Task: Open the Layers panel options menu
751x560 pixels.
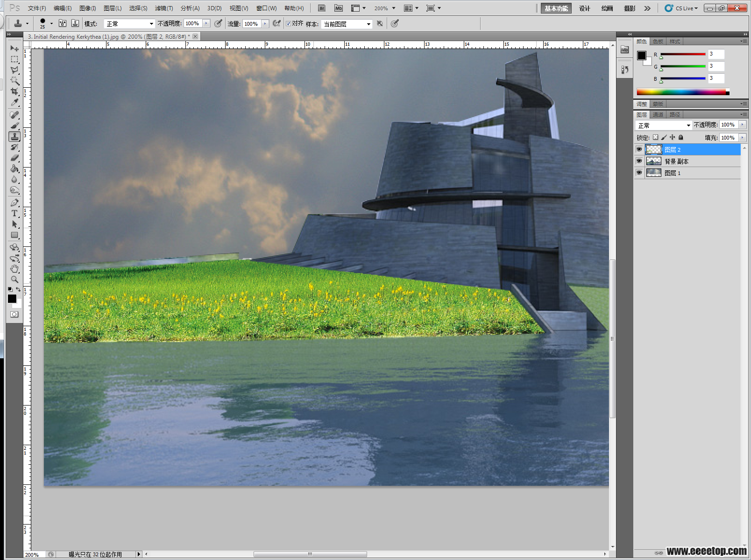Action: click(x=744, y=114)
